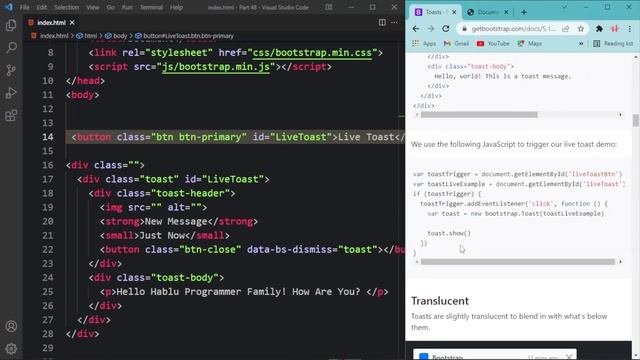Open the Run and Debug panel

click(11, 93)
